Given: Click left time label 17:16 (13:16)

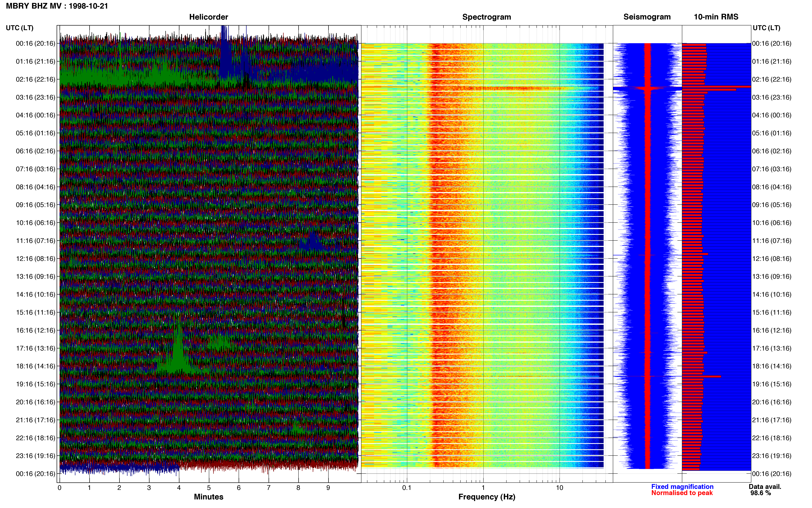Looking at the screenshot, I should point(36,348).
